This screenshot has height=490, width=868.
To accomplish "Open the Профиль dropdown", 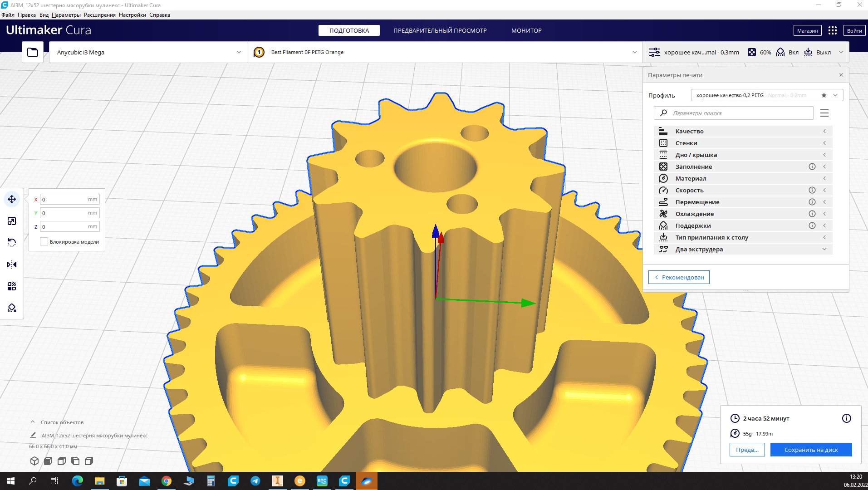I will pyautogui.click(x=767, y=95).
